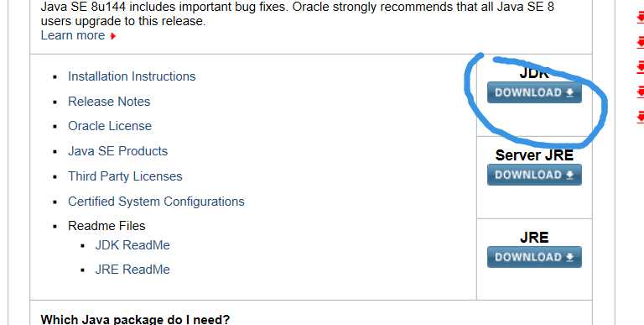Image resolution: width=644 pixels, height=325 pixels.
Task: Click the 'Which Java package do I need?' heading
Action: 135,319
